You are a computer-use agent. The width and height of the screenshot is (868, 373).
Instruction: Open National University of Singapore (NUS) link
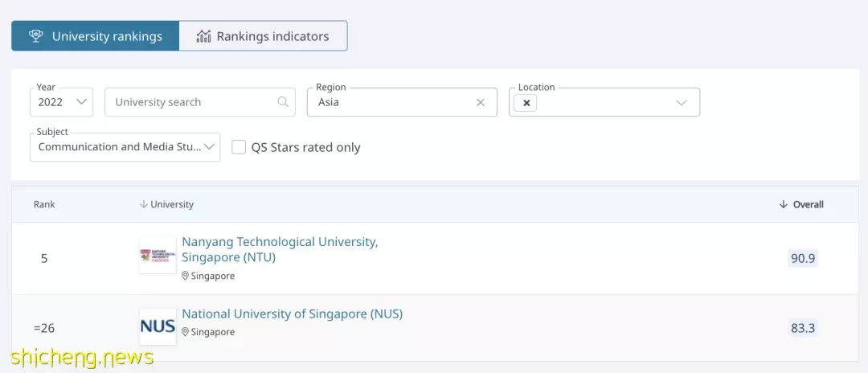(x=293, y=314)
